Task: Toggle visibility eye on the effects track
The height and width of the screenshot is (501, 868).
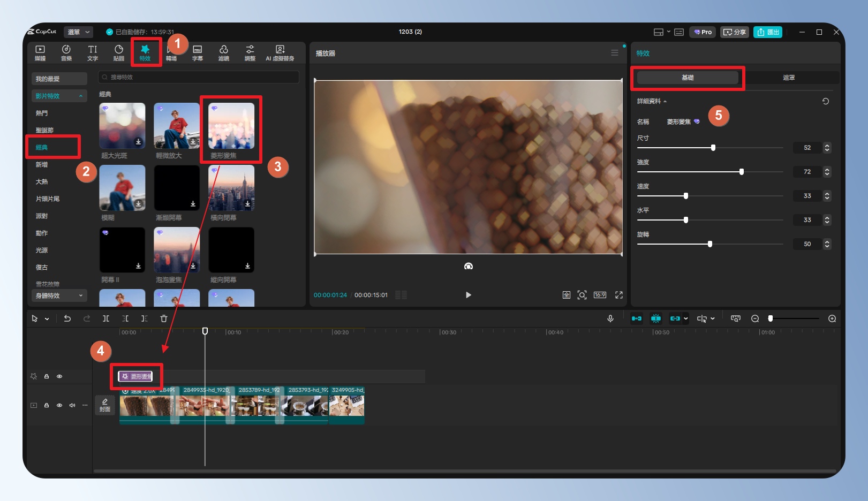Action: [59, 376]
